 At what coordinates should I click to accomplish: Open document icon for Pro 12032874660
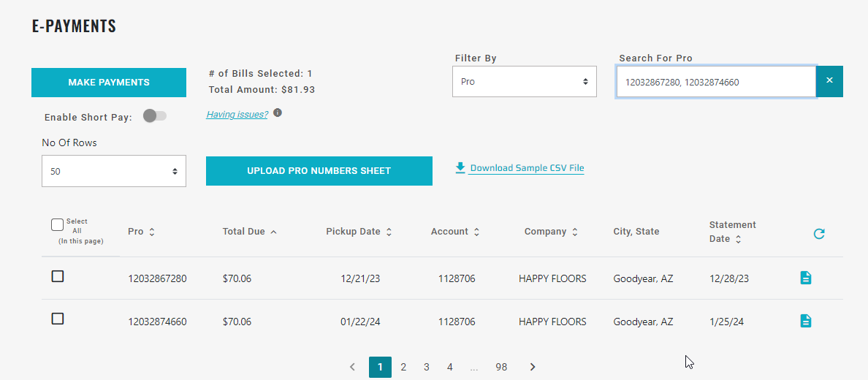click(805, 321)
